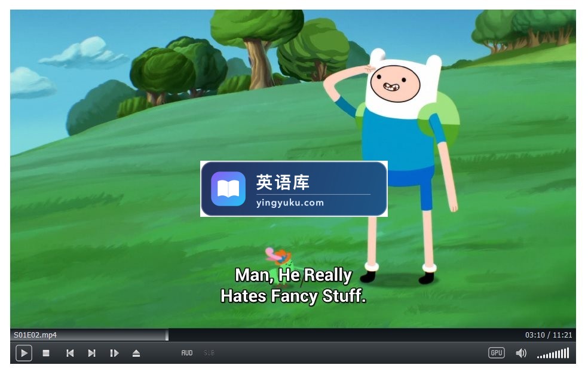588x377 pixels.
Task: Click the S01E02.mp4 file name
Action: pos(35,335)
